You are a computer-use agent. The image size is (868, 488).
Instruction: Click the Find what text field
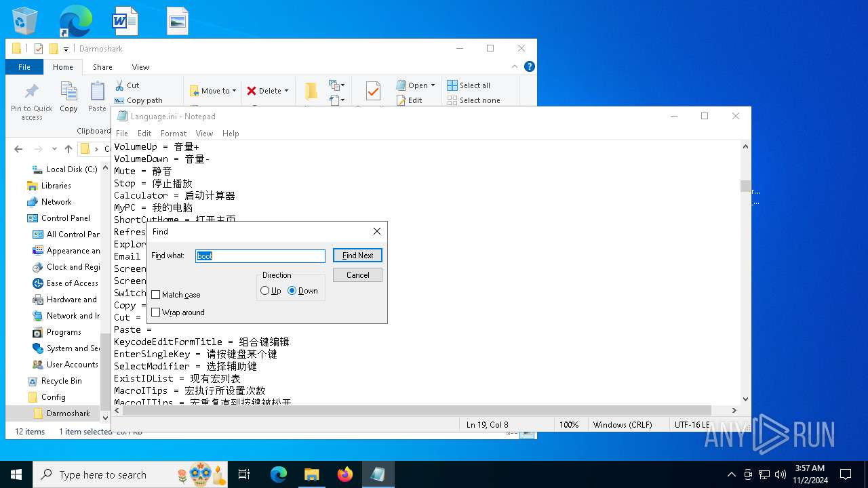[260, 256]
